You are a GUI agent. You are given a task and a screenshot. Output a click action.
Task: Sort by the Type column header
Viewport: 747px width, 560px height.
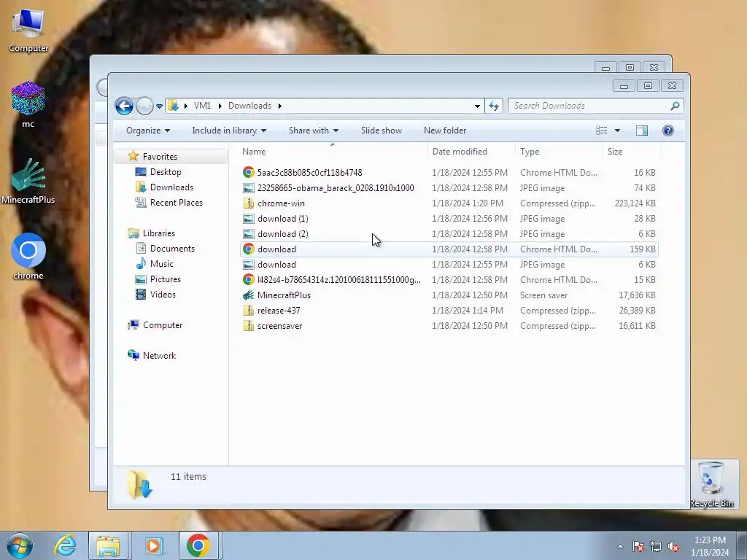point(559,152)
